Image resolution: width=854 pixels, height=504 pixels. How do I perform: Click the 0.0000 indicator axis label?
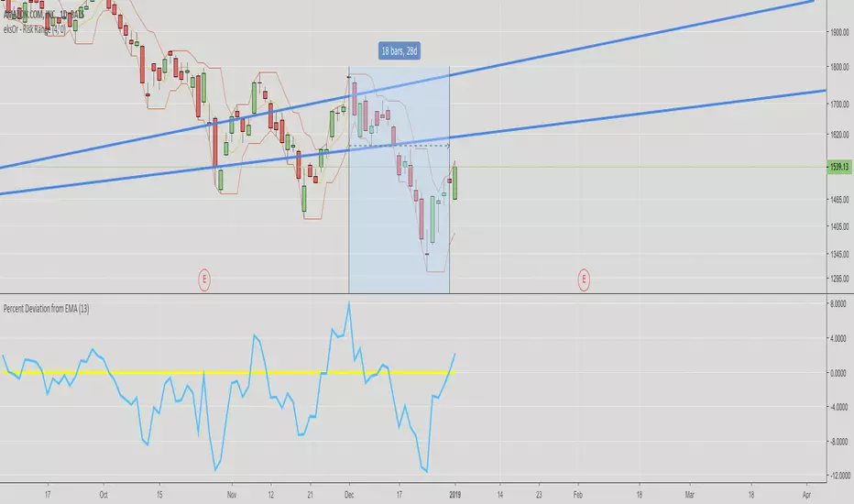pyautogui.click(x=838, y=373)
